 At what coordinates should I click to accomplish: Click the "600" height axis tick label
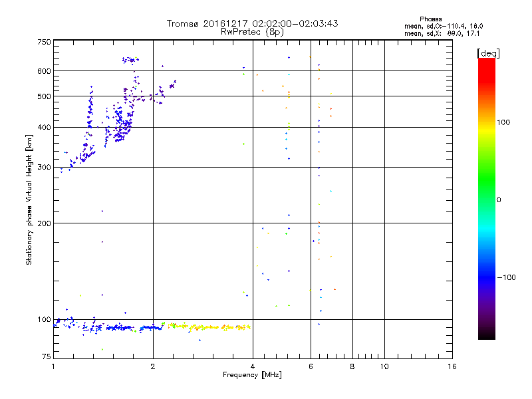coord(44,71)
